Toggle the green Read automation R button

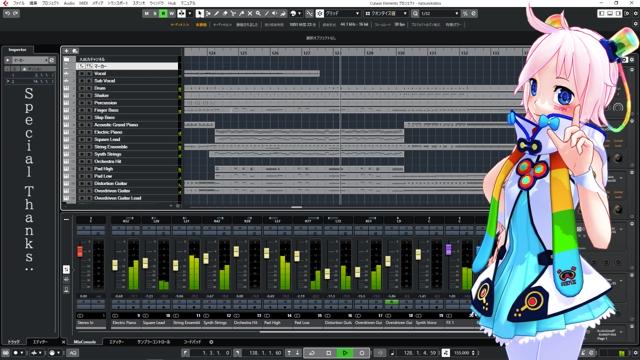pyautogui.click(x=163, y=13)
